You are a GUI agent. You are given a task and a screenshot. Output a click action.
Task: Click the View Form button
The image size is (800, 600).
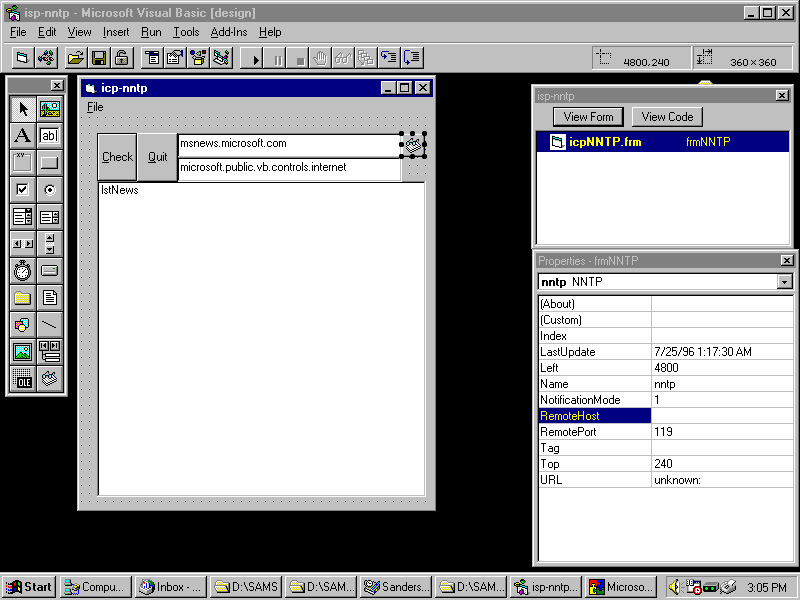click(589, 117)
